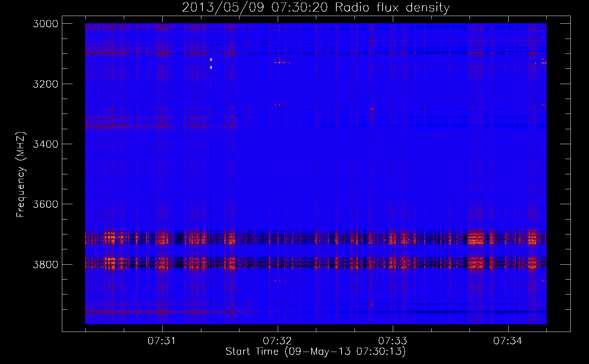Screen dimensions: 589x364
Task: Select the 3400 frequency axis label
Action: click(x=46, y=144)
